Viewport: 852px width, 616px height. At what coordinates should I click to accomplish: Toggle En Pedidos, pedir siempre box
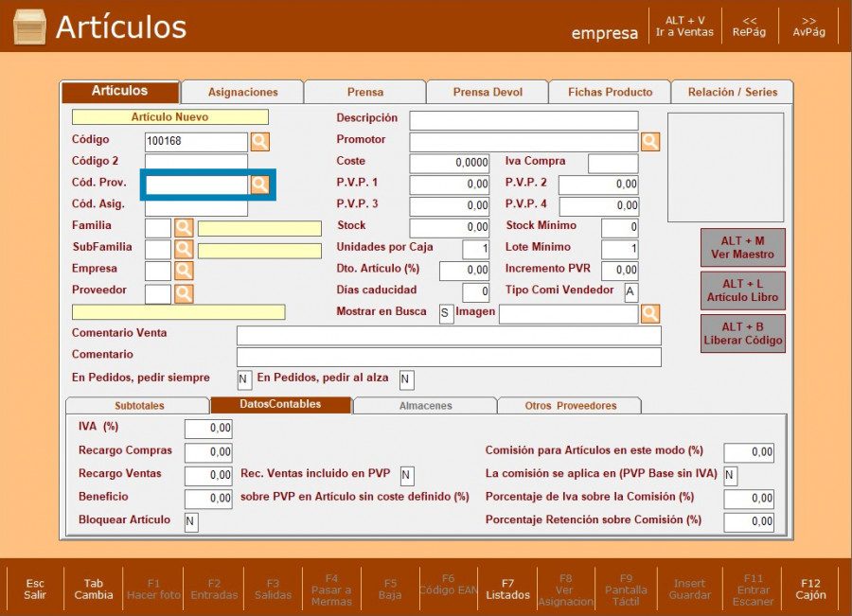pyautogui.click(x=244, y=379)
